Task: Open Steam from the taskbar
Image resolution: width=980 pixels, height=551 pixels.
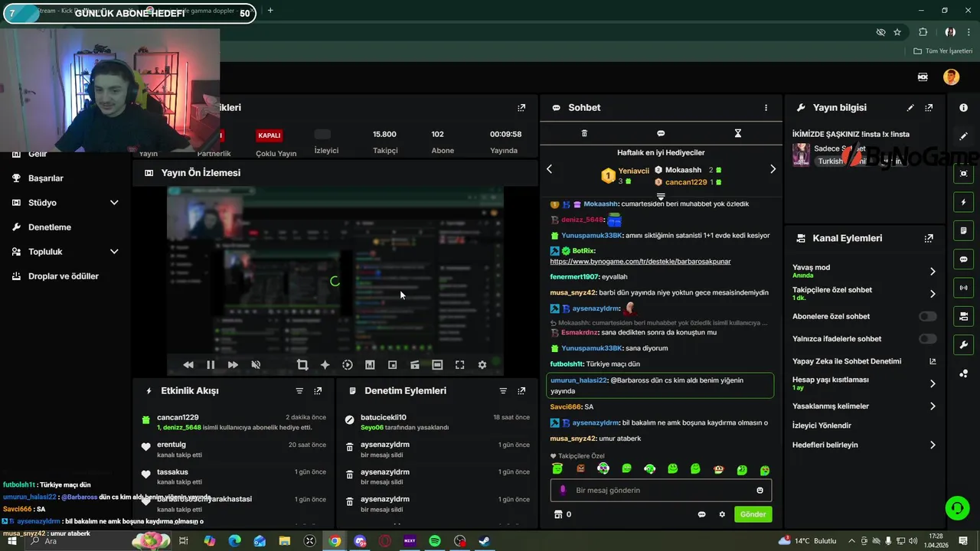Action: pos(485,541)
